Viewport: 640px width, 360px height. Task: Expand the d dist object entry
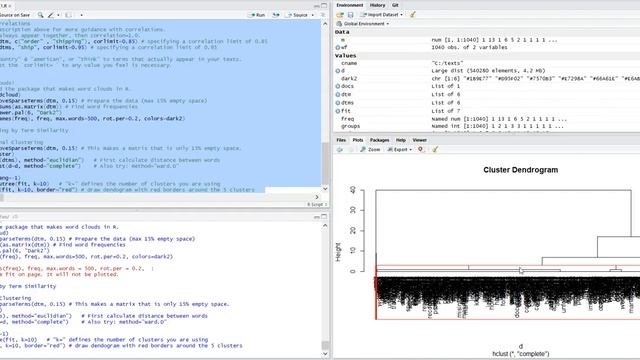pos(338,71)
